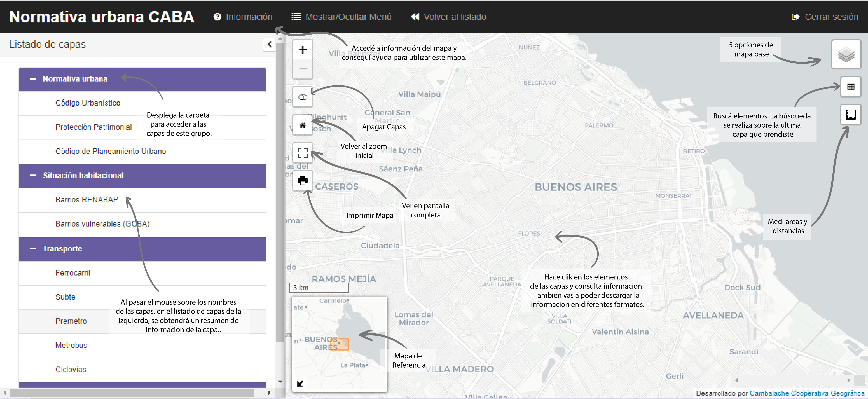
Task: Activate the measure areas and distances tool
Action: 850,115
